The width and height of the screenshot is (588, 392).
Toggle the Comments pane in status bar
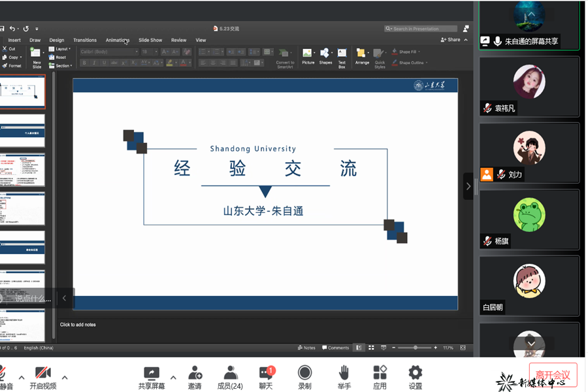click(x=335, y=348)
